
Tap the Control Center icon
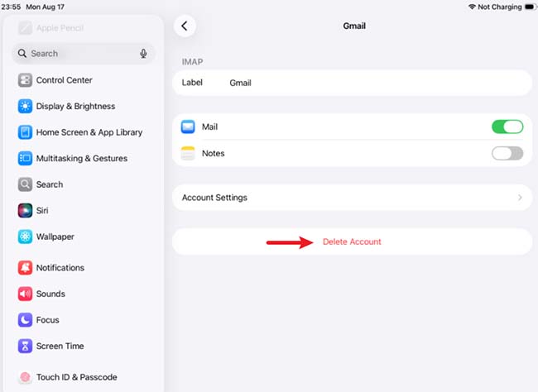tap(25, 80)
